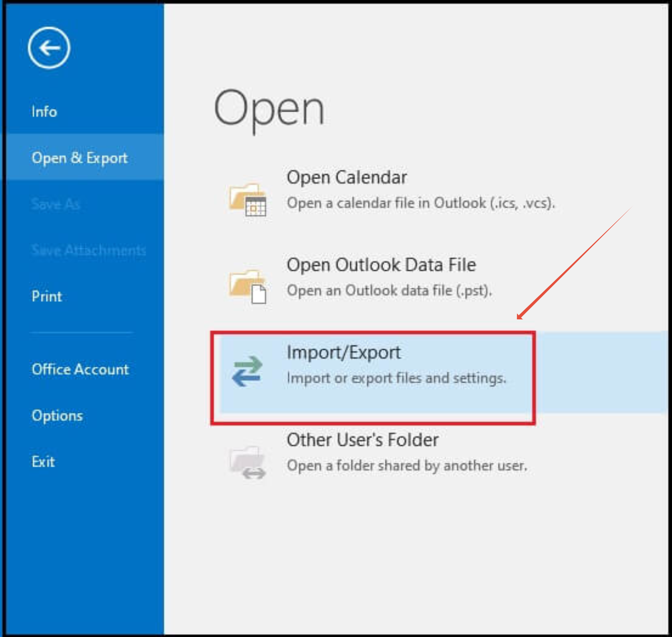Screen dimensions: 672x637
Task: Click the Import/Export title
Action: point(344,353)
